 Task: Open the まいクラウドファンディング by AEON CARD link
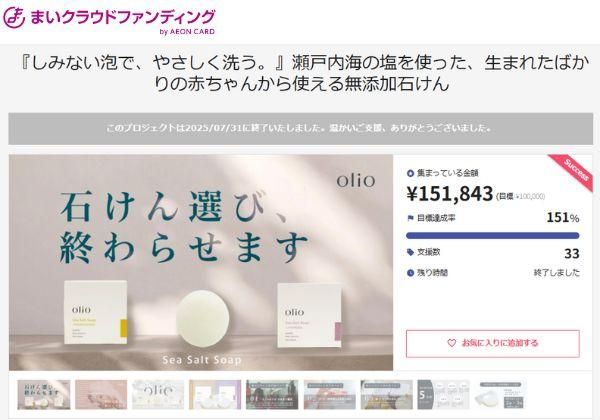[x=109, y=20]
